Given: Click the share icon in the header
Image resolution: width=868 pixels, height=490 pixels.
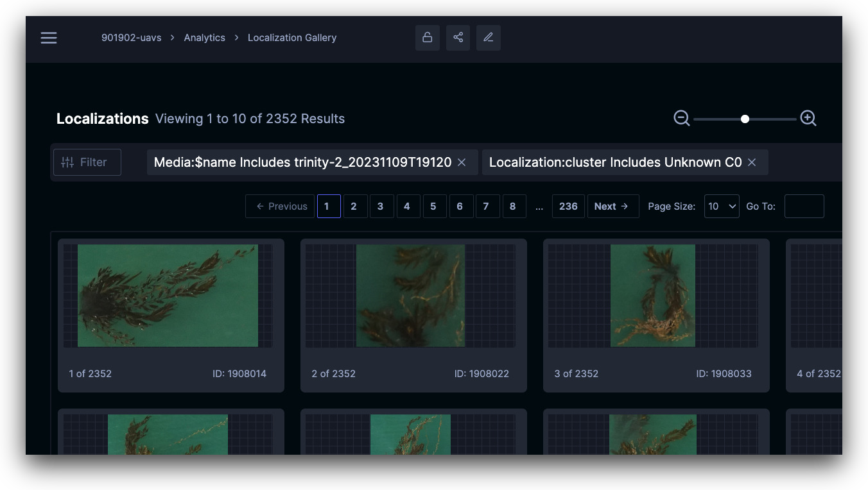Looking at the screenshot, I should pyautogui.click(x=458, y=38).
